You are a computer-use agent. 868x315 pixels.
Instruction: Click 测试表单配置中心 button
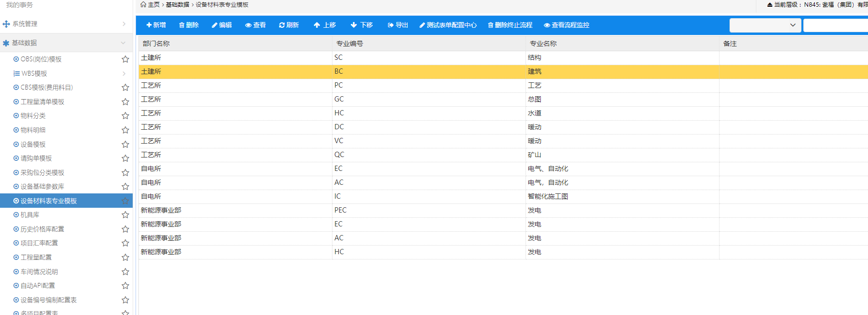pos(448,25)
